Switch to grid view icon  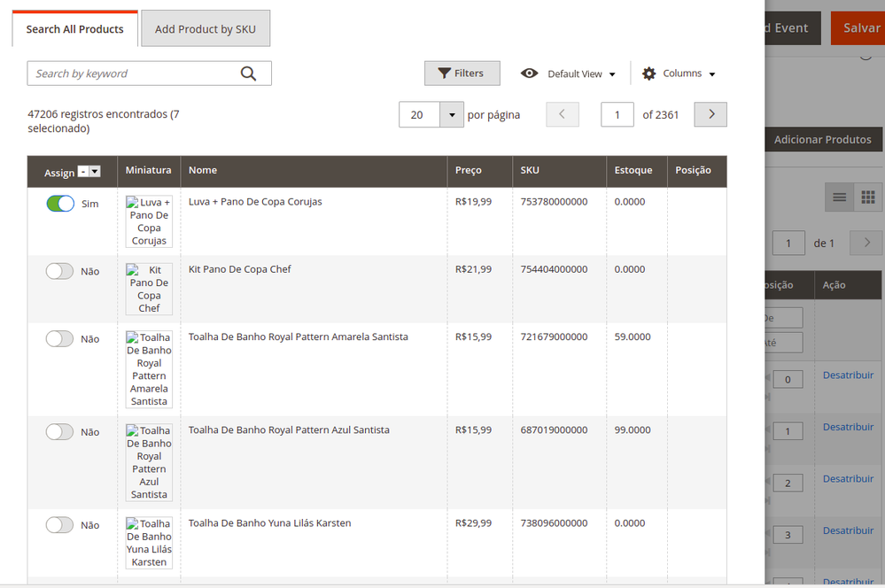pos(868,197)
